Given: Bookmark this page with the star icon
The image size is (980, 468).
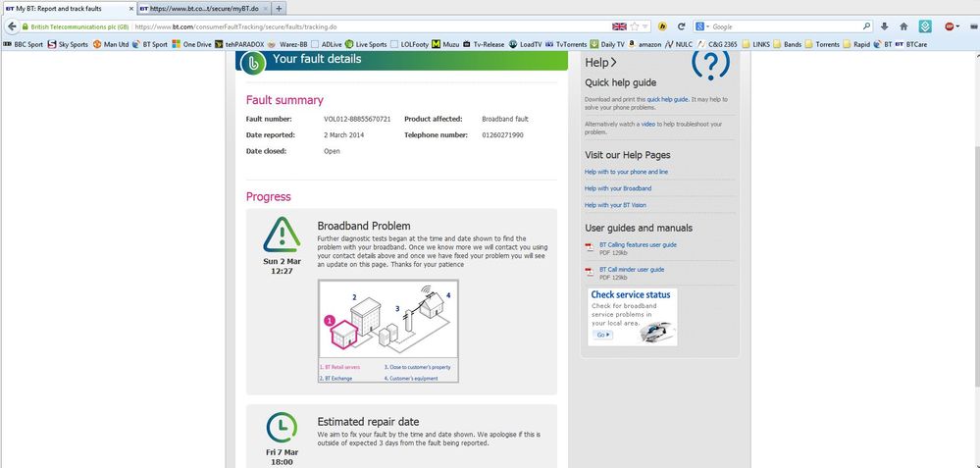Looking at the screenshot, I should coord(635,26).
